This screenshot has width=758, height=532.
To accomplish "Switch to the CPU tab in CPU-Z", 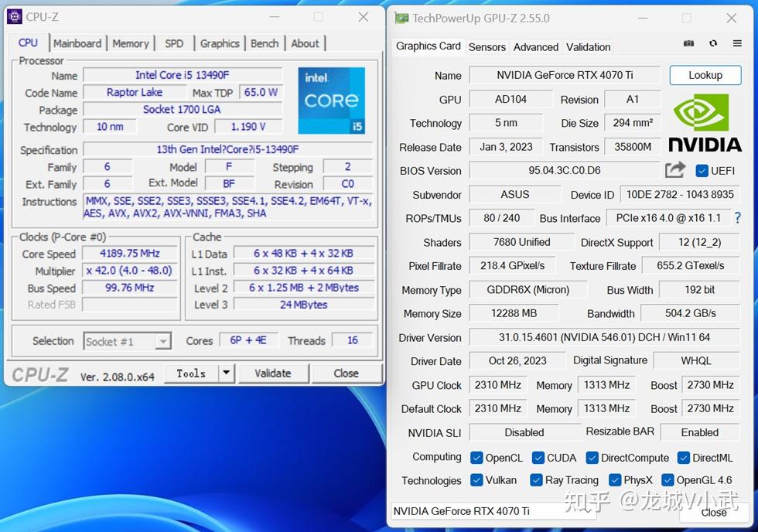I will click(x=28, y=43).
